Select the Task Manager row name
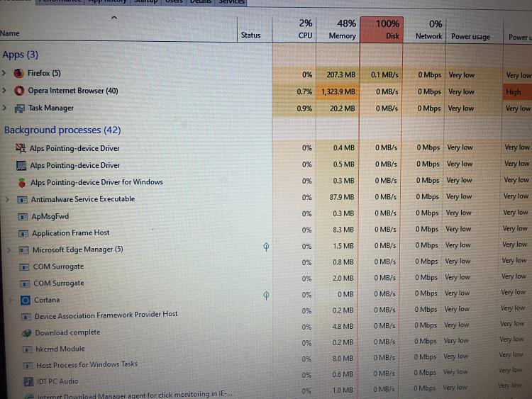This screenshot has width=532, height=399. point(51,108)
